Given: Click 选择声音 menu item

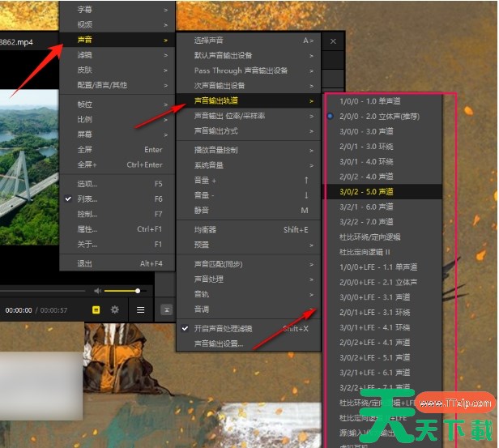Looking at the screenshot, I should pyautogui.click(x=248, y=41).
